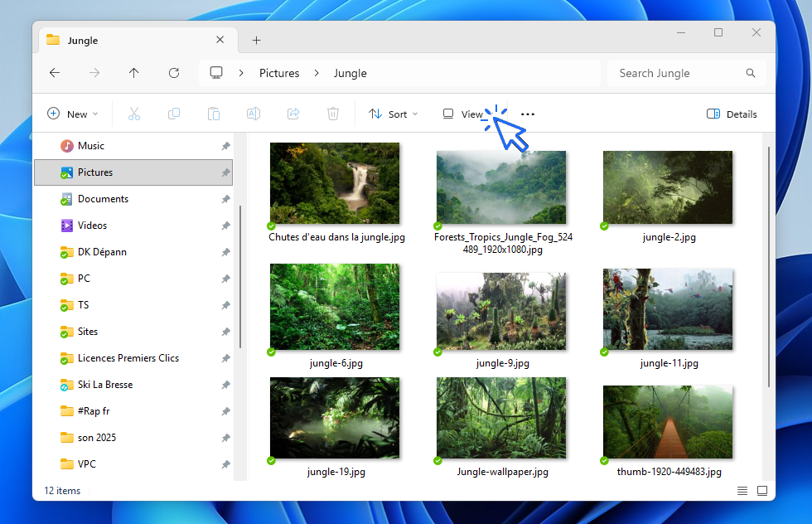Navigate back with the back arrow
The image size is (812, 524).
click(55, 73)
